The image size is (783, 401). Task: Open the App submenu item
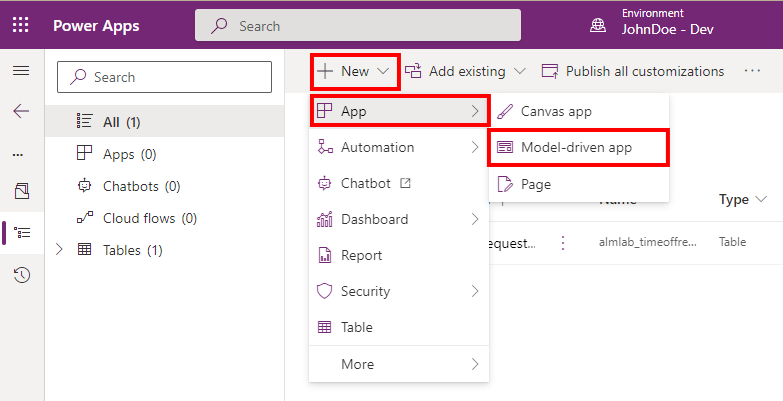pos(399,111)
